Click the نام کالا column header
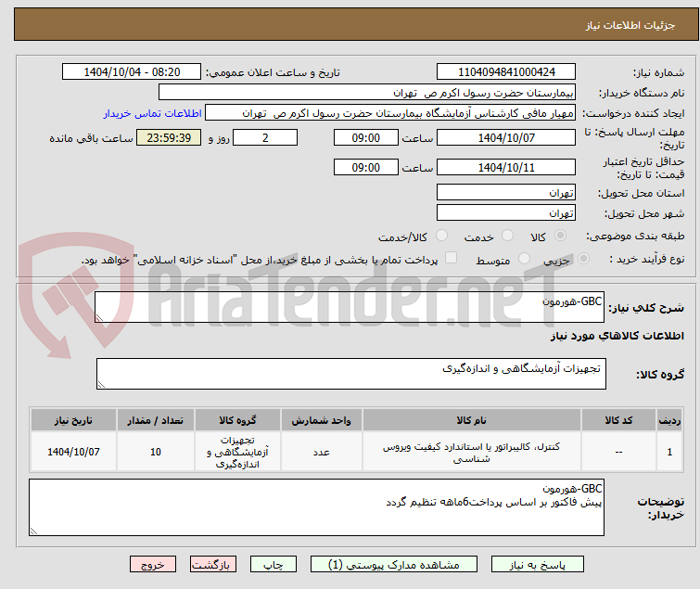This screenshot has width=700, height=589. click(x=472, y=420)
